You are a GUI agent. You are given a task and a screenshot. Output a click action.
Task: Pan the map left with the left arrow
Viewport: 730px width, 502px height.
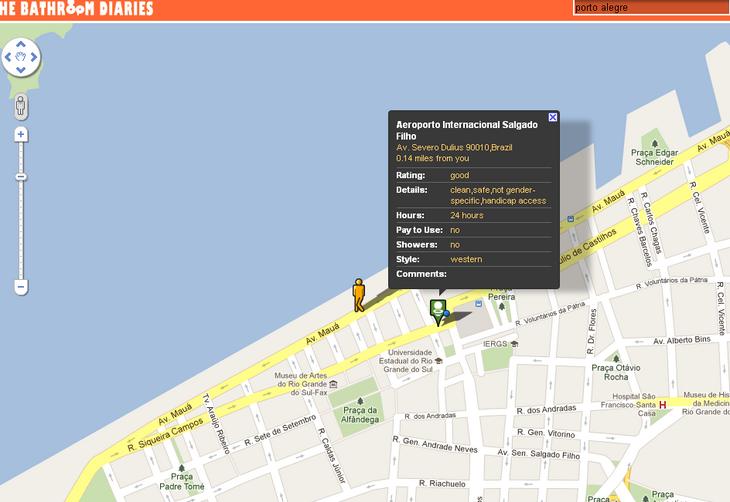point(9,58)
